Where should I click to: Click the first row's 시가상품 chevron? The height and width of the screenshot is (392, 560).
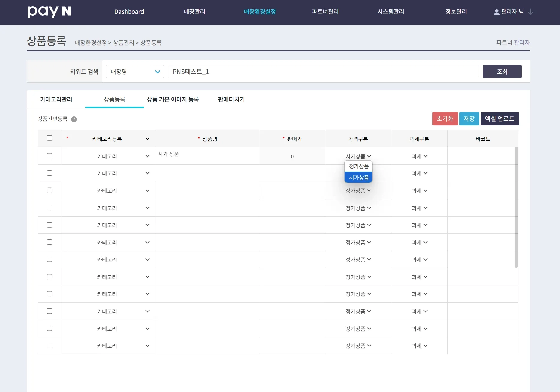[x=369, y=156]
